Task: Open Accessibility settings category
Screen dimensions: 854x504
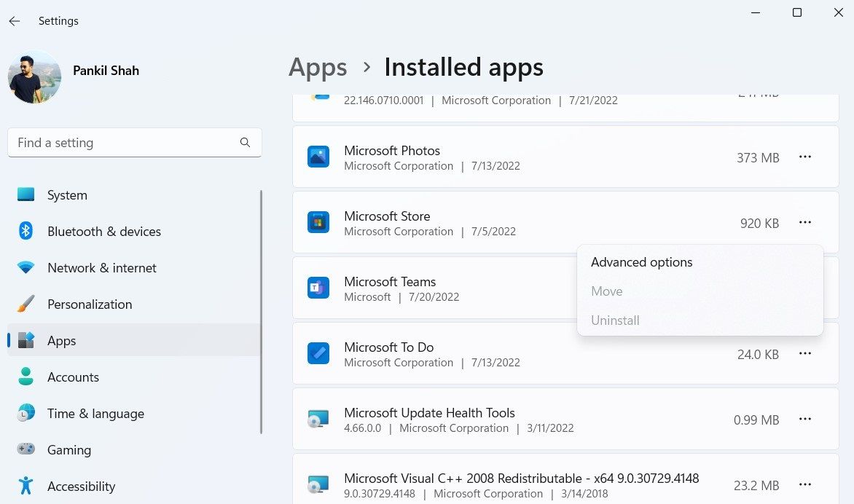Action: pyautogui.click(x=134, y=486)
